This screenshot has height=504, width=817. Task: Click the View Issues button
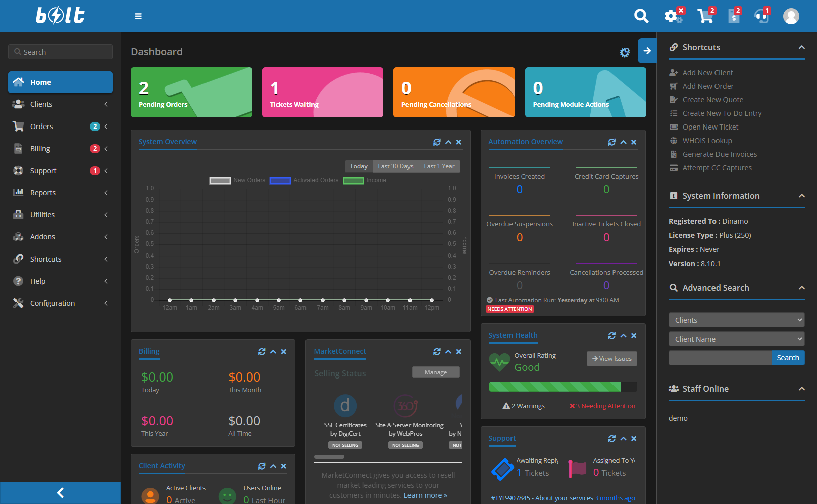[x=612, y=359]
